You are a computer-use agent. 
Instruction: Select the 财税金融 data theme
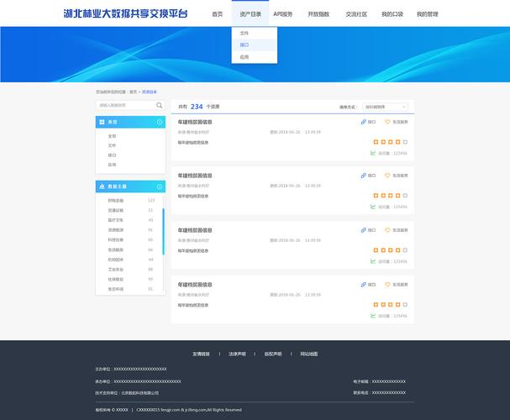(x=115, y=200)
